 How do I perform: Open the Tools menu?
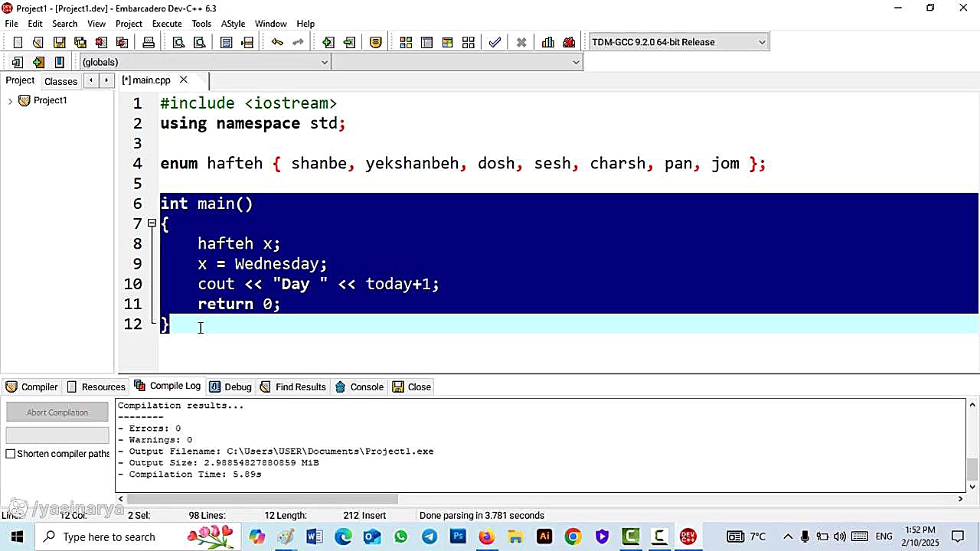click(x=201, y=24)
